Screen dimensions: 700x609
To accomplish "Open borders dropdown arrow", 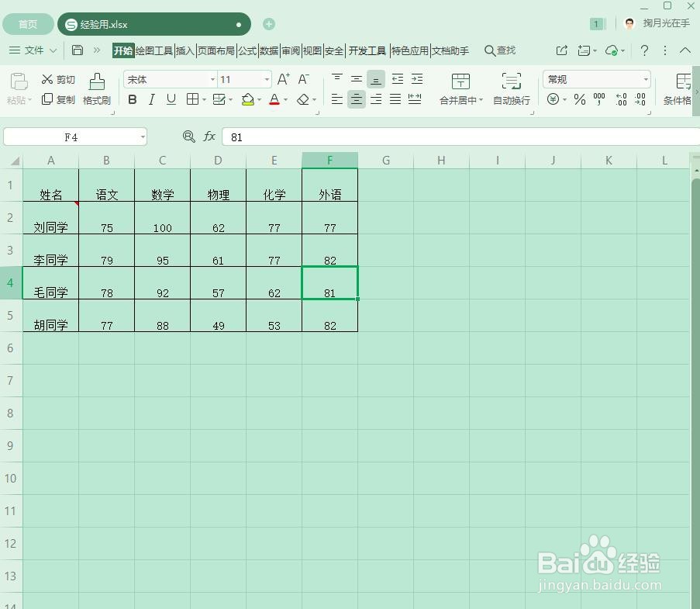I will point(204,99).
